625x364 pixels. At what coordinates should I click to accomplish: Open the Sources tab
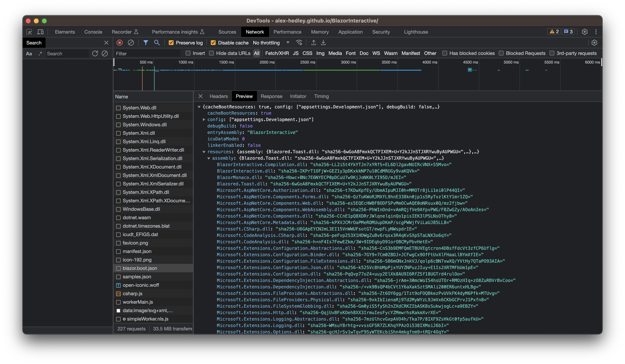(227, 32)
